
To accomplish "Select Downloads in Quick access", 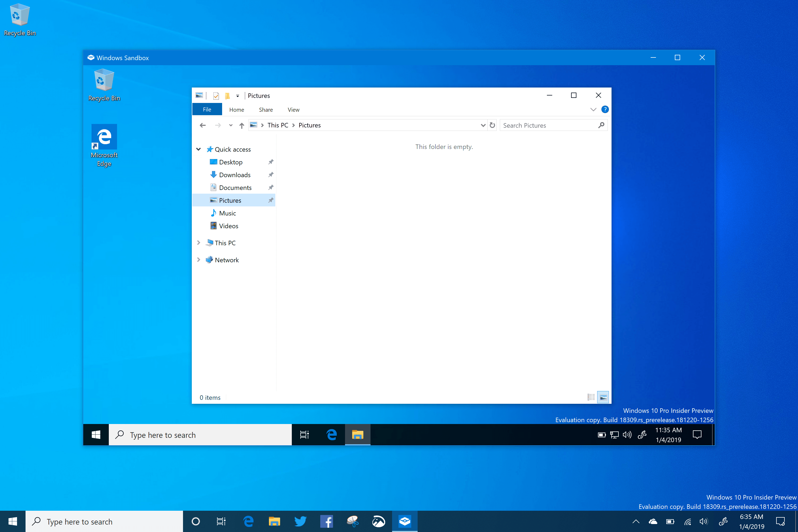I will (x=234, y=175).
